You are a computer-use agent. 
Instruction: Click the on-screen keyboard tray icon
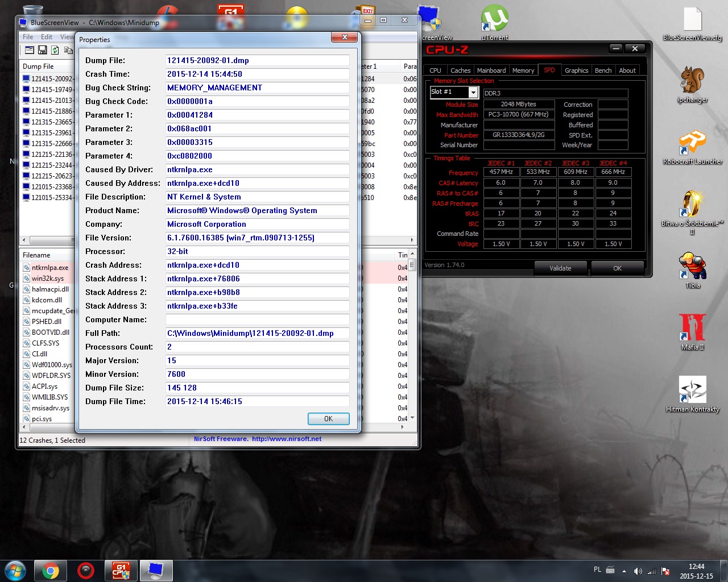(610, 570)
